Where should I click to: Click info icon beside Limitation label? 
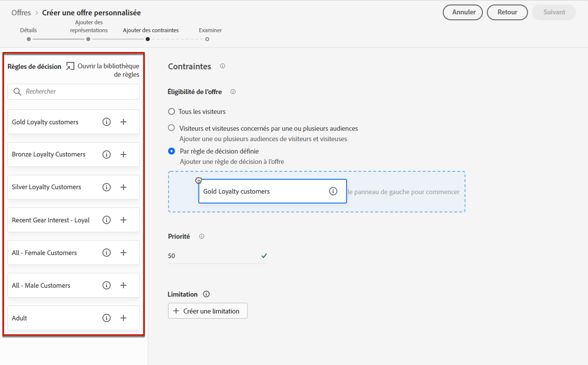pyautogui.click(x=206, y=294)
